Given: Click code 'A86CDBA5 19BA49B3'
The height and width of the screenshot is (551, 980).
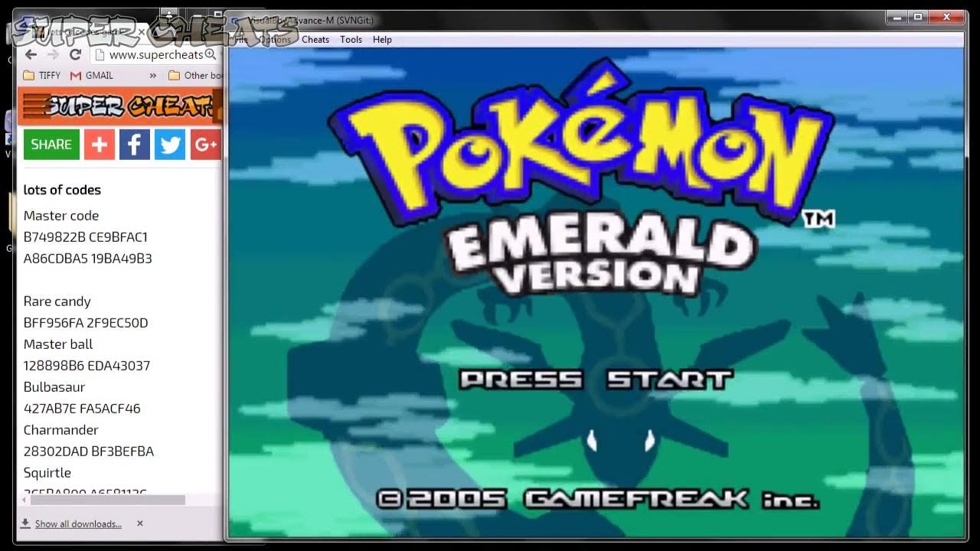Looking at the screenshot, I should 88,259.
